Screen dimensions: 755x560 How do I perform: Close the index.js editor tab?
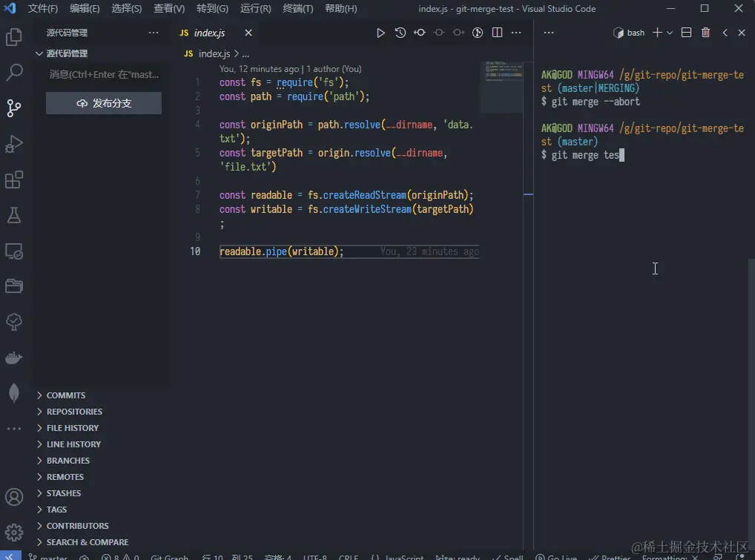pos(248,33)
